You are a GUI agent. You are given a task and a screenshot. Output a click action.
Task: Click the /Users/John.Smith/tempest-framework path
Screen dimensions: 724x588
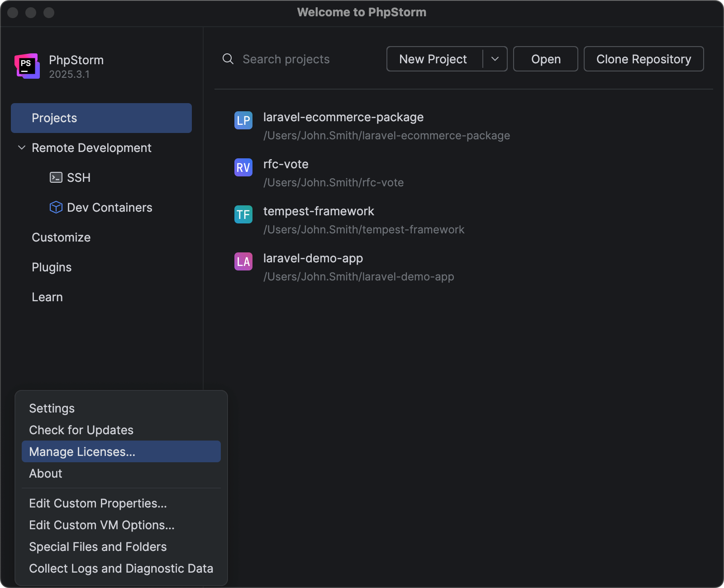coord(364,229)
